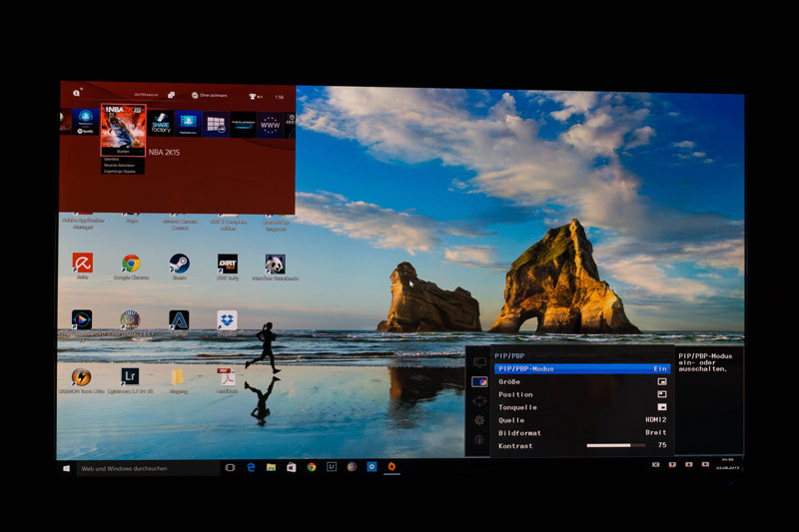799x532 pixels.
Task: Select the Tonquelle row in the OSD menu
Action: [x=582, y=407]
